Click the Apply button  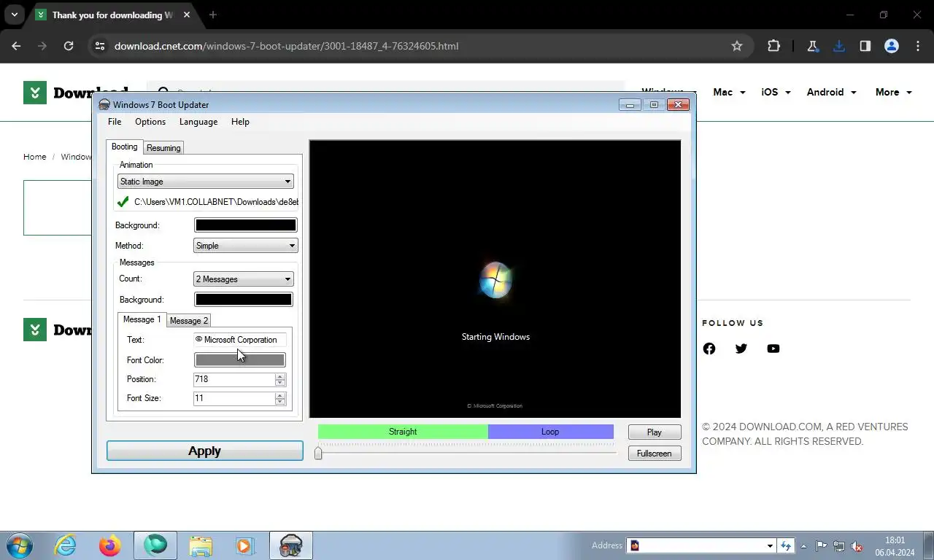click(x=205, y=451)
